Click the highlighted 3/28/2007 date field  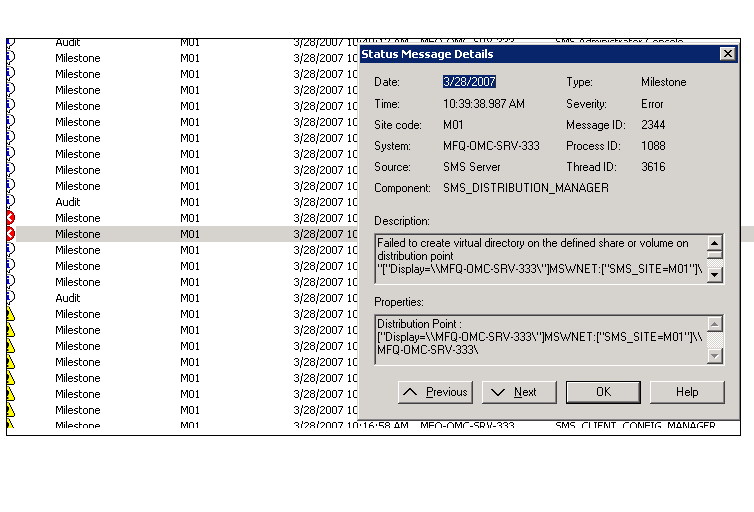point(469,82)
